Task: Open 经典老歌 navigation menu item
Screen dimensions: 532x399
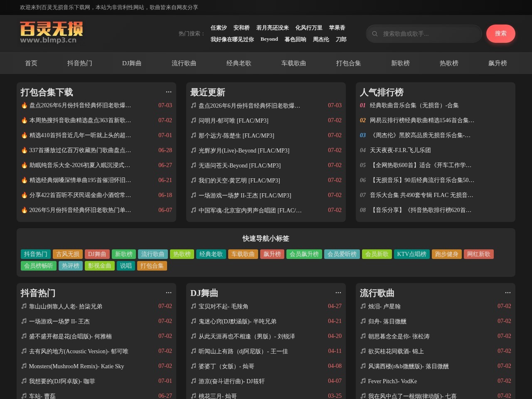Action: pyautogui.click(x=239, y=63)
